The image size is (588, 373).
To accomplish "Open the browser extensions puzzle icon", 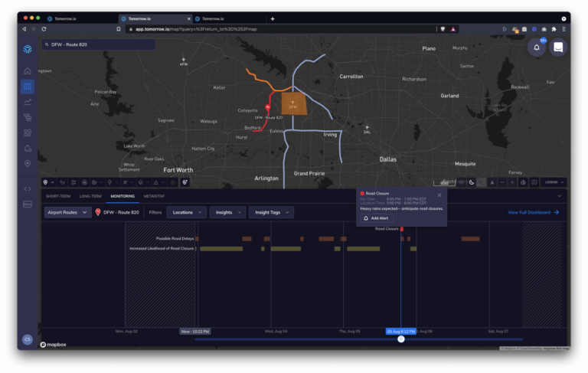I will (x=554, y=29).
